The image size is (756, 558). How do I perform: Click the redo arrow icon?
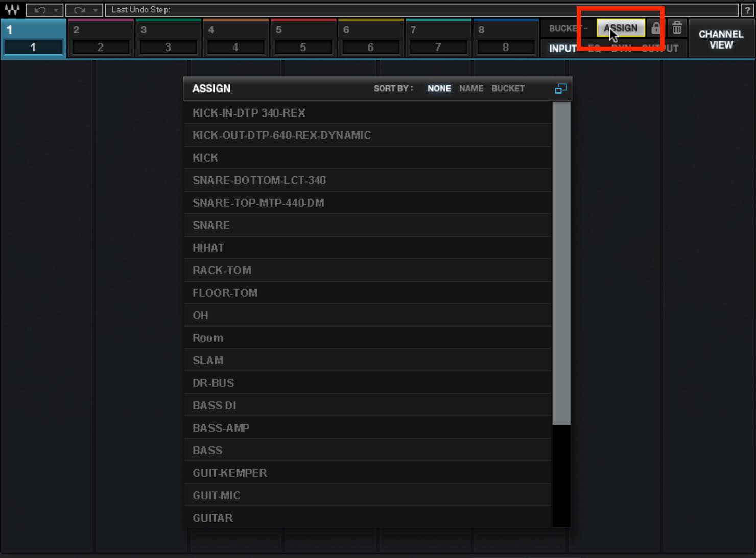tap(79, 10)
